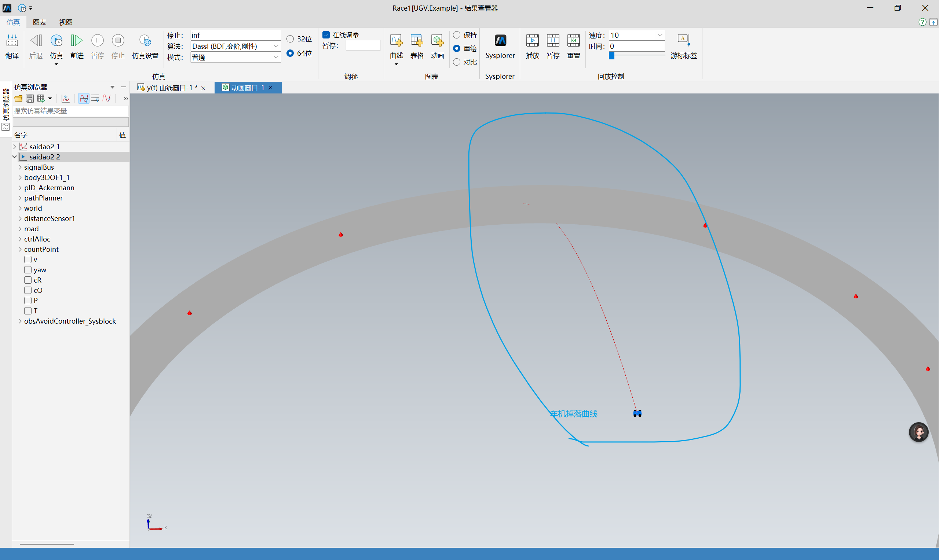
Task: Click the 停止 stop time input field
Action: pyautogui.click(x=235, y=35)
